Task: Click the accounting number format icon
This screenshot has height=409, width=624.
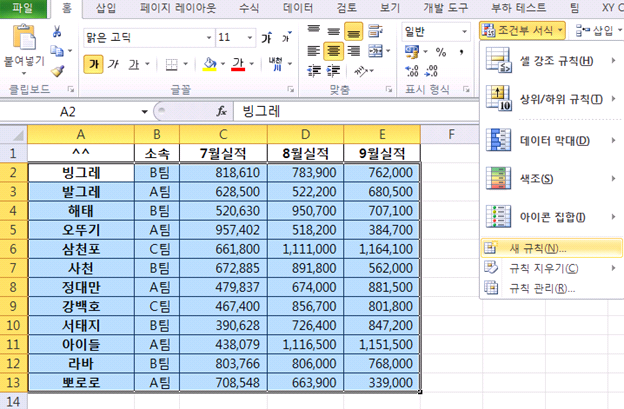Action: pos(412,51)
